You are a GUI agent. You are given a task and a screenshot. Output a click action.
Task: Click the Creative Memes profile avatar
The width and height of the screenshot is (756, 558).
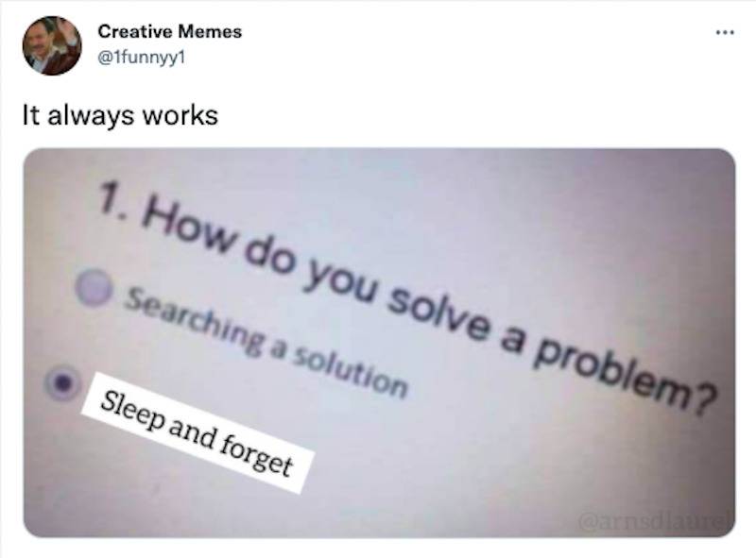tap(52, 45)
